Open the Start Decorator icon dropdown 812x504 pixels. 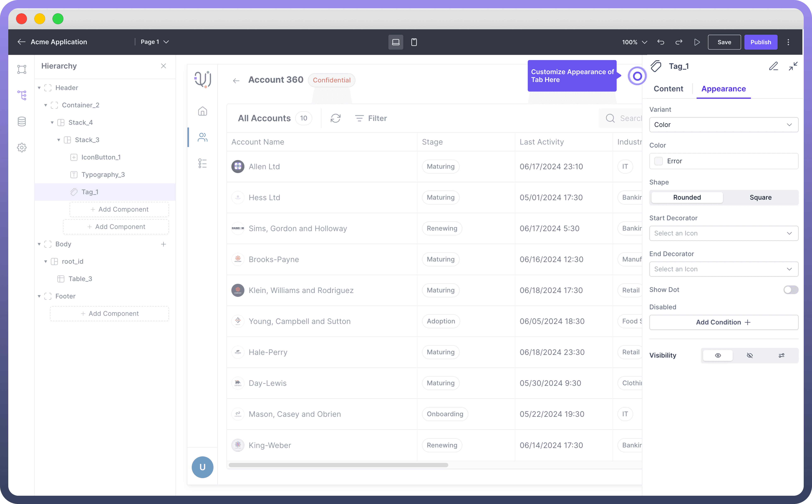[723, 233]
